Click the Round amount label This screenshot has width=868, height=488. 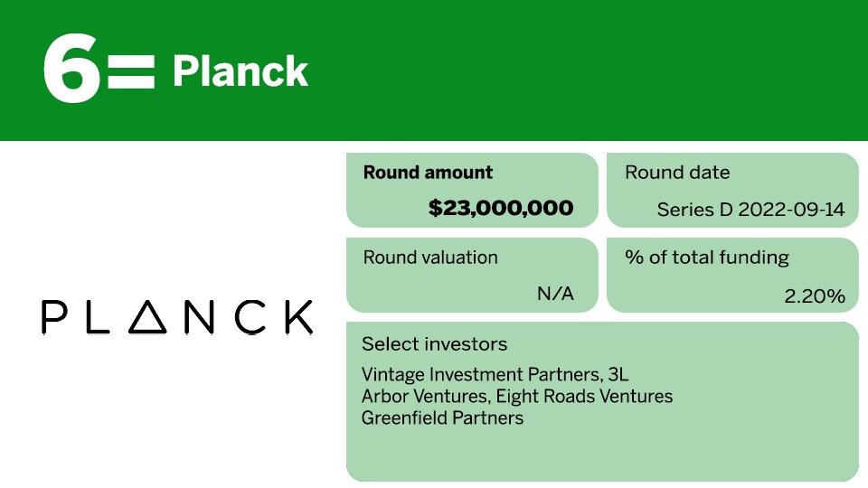428,173
